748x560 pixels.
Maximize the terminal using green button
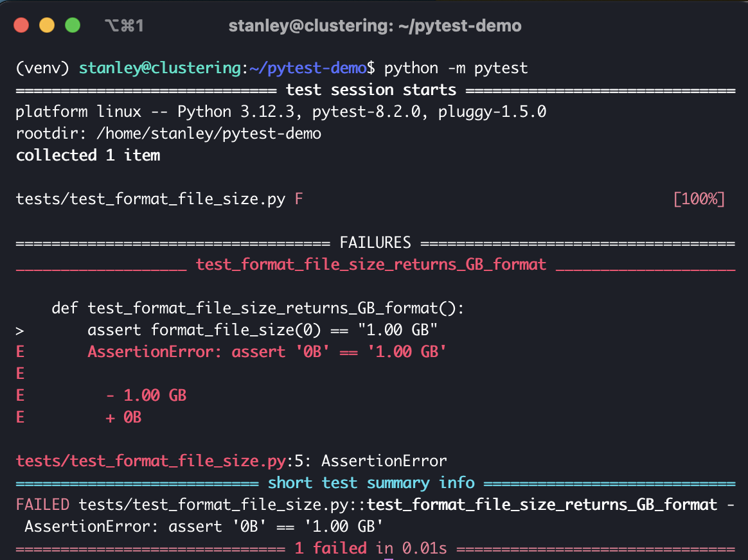pyautogui.click(x=73, y=26)
